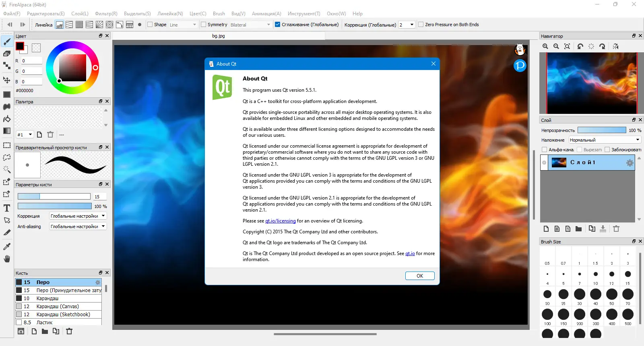This screenshot has width=644, height=346.
Task: Click the black foreground color swatch
Action: 20,46
